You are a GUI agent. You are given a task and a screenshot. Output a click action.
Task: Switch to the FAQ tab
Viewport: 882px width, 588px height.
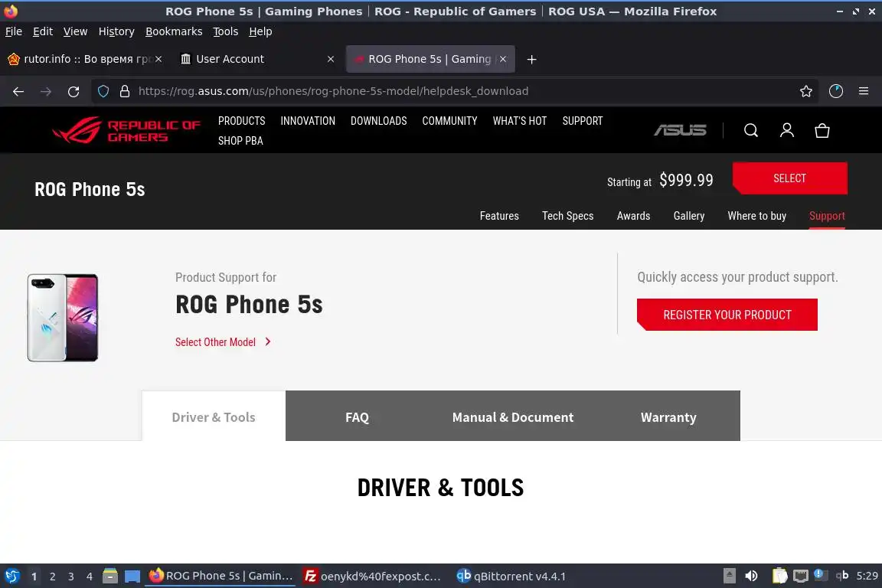pos(358,417)
